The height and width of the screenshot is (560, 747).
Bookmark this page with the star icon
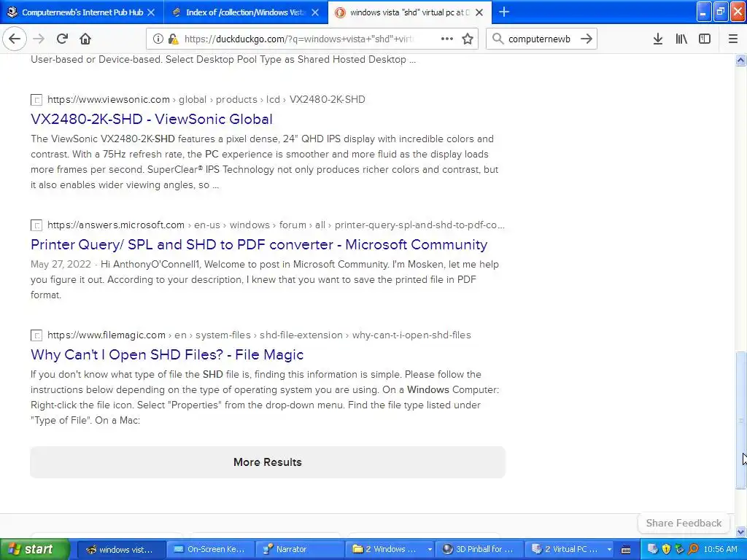pos(468,39)
